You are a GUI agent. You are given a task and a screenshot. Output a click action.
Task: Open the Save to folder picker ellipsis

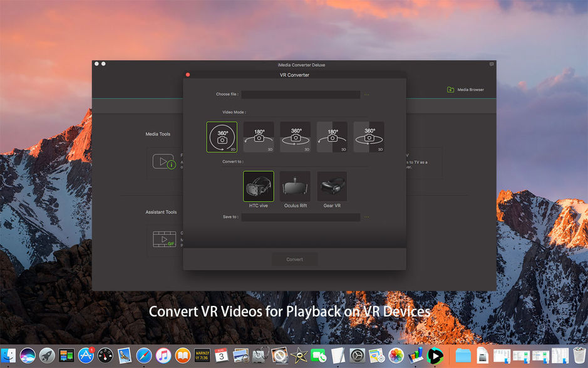tap(367, 217)
